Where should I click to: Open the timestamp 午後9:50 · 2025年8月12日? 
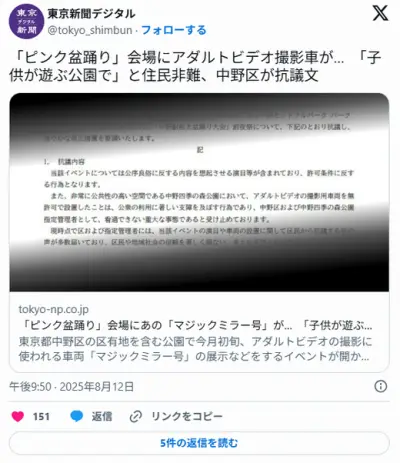72,387
